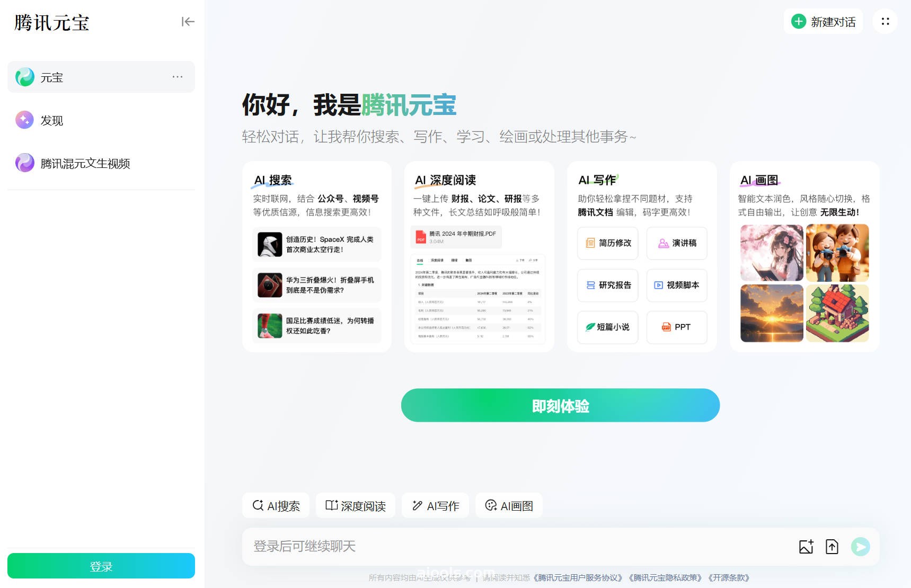Click the 登录 button in the sidebar
The width and height of the screenshot is (911, 588).
(101, 566)
